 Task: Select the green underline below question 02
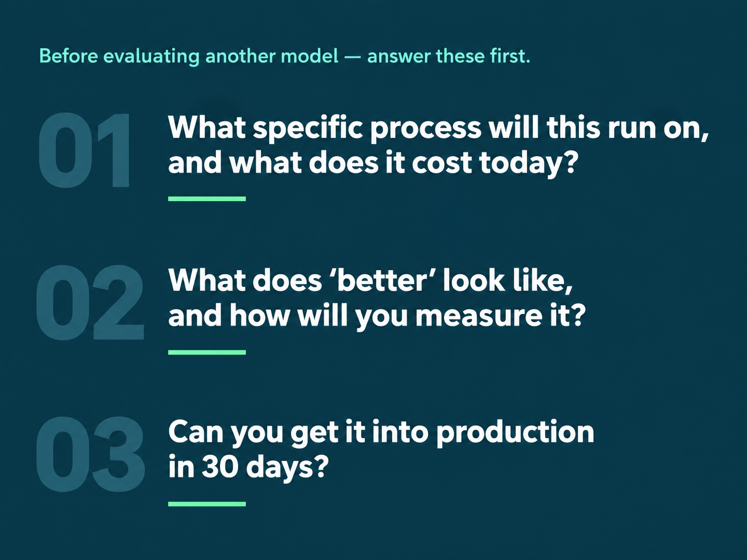tap(207, 352)
